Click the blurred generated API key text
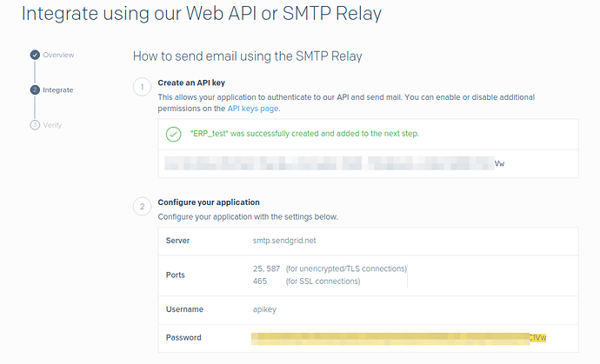The width and height of the screenshot is (600, 364). point(330,162)
